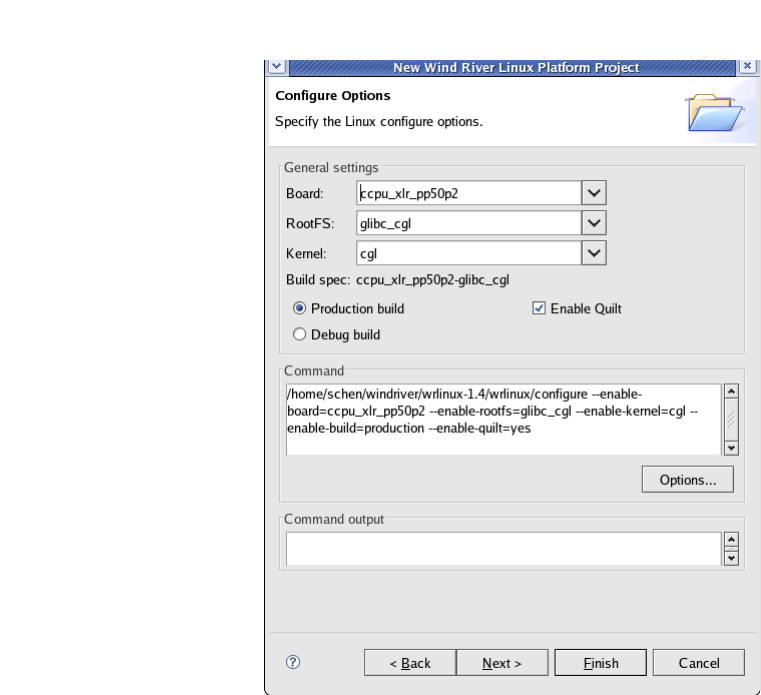Click the Command box scrollbar up arrow

coord(731,391)
